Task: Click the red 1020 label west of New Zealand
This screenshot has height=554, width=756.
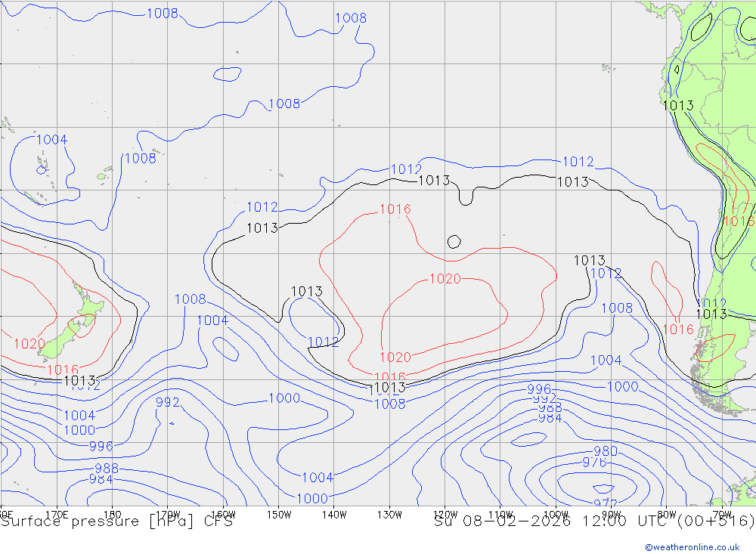Action: tap(29, 344)
